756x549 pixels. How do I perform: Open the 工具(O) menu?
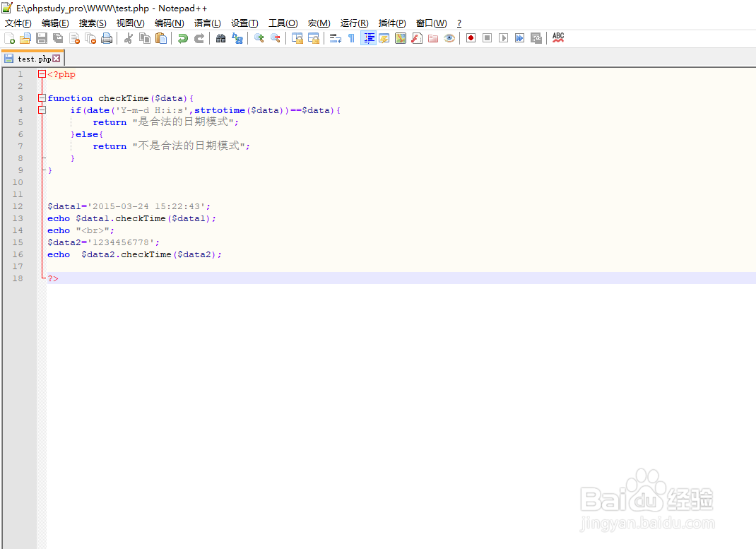point(283,23)
